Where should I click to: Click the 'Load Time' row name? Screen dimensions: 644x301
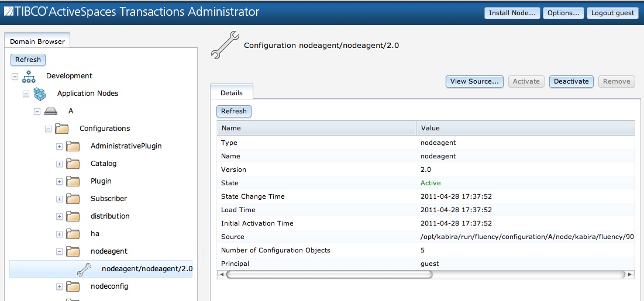(x=238, y=210)
